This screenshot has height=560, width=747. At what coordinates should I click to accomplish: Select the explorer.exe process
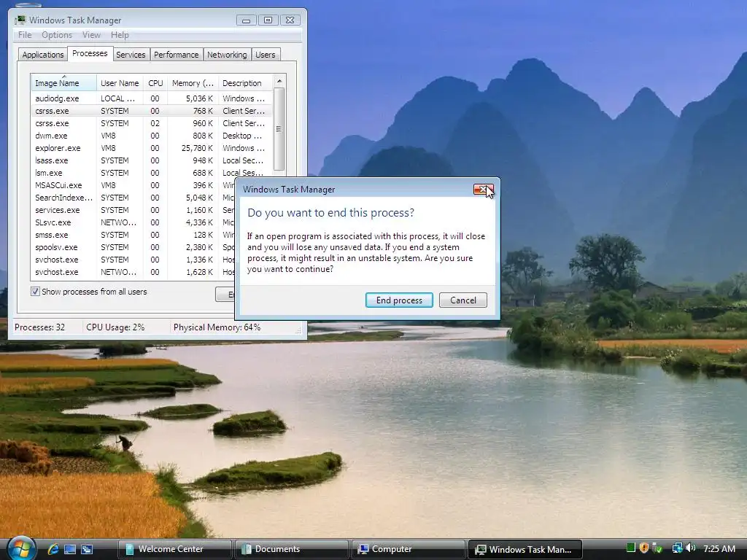click(x=152, y=148)
